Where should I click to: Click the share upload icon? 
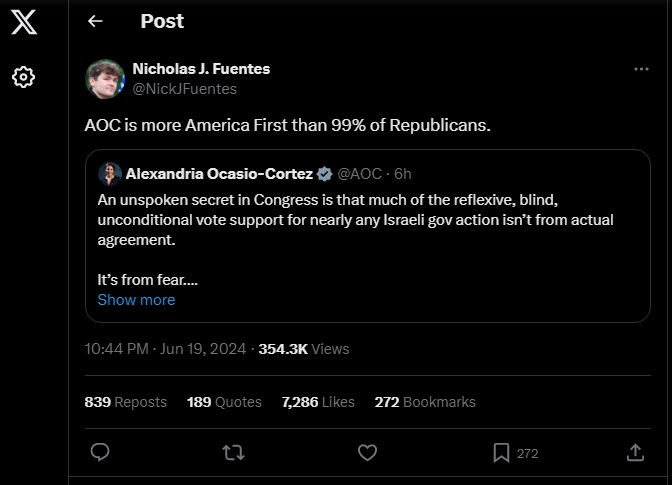pos(635,453)
